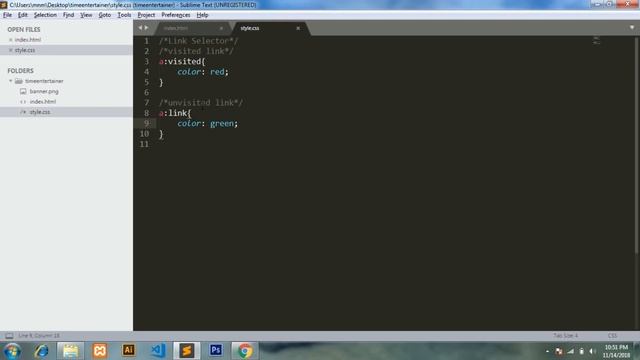Click the Sublime Text taskbar icon

(187, 351)
